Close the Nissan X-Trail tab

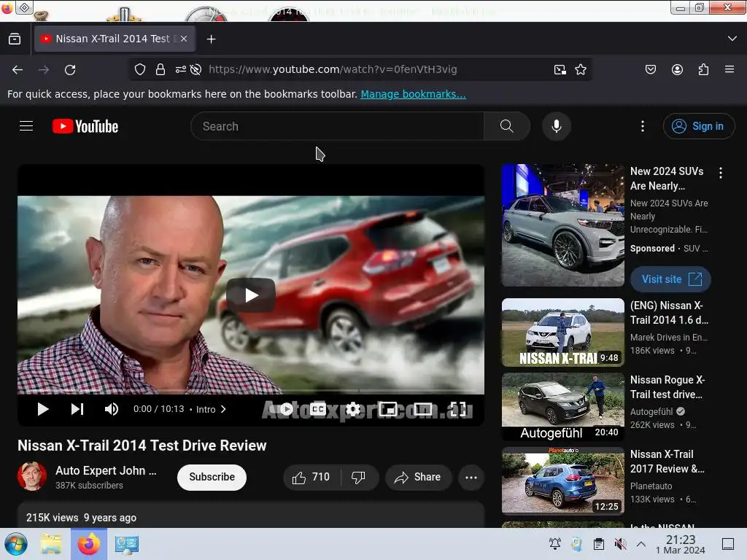[x=184, y=39]
